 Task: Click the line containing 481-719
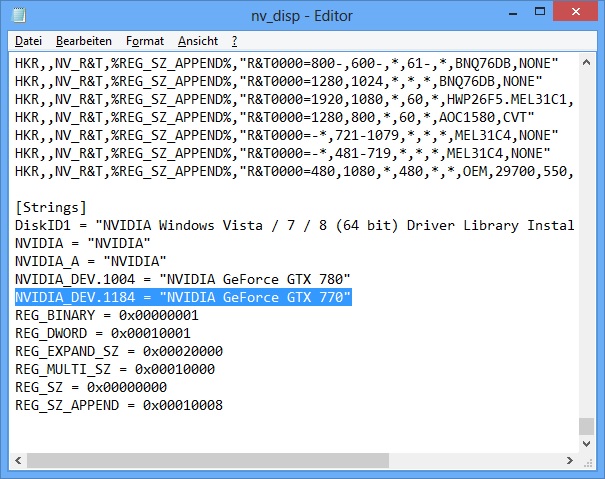pyautogui.click(x=282, y=154)
